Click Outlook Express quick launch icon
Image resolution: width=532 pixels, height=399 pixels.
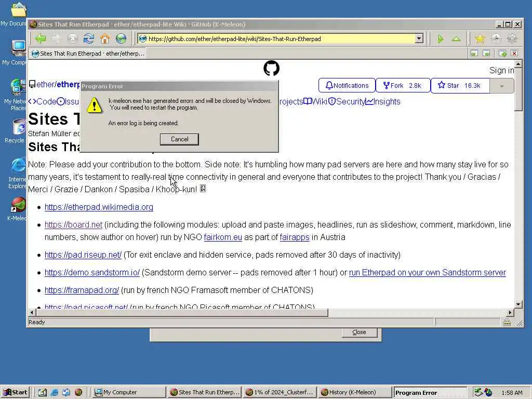(x=66, y=392)
